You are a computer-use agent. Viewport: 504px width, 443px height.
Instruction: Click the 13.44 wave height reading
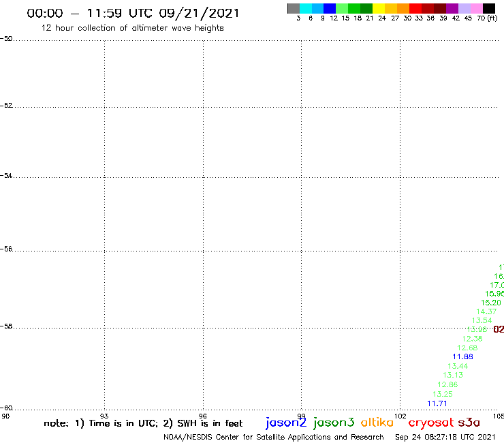pyautogui.click(x=458, y=366)
